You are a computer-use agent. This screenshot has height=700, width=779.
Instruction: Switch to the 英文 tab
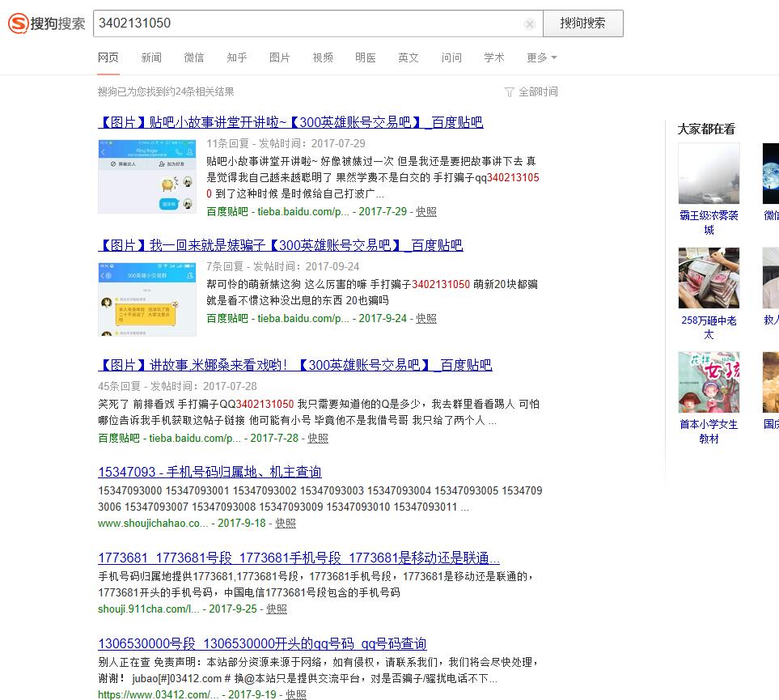409,57
